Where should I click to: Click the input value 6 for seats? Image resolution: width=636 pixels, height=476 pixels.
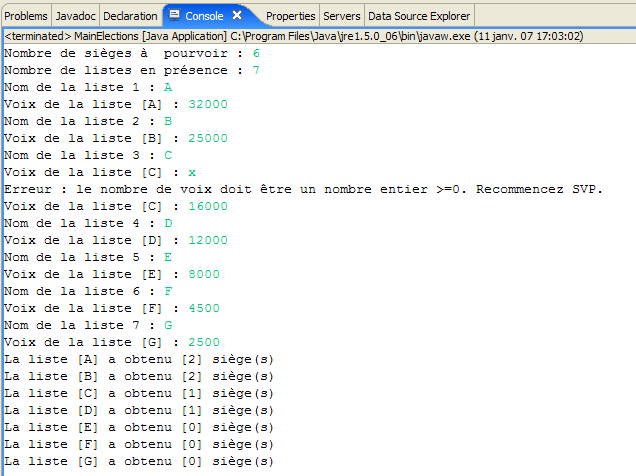click(256, 53)
